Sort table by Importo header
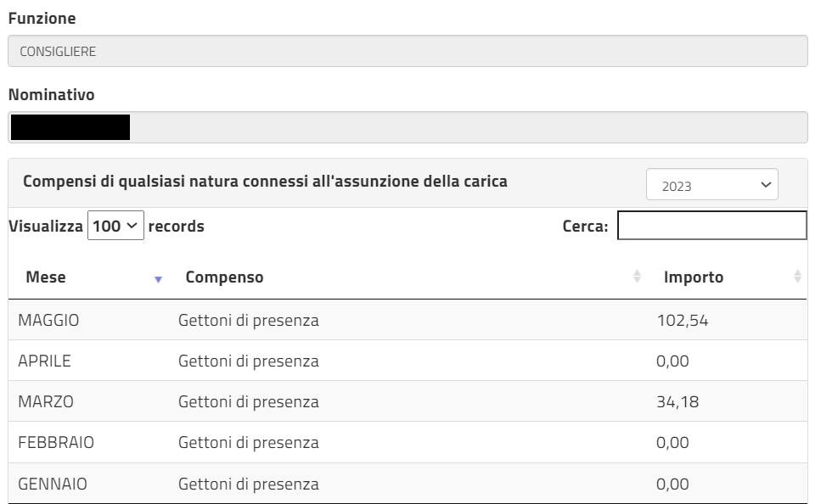821x504 pixels. (x=694, y=277)
